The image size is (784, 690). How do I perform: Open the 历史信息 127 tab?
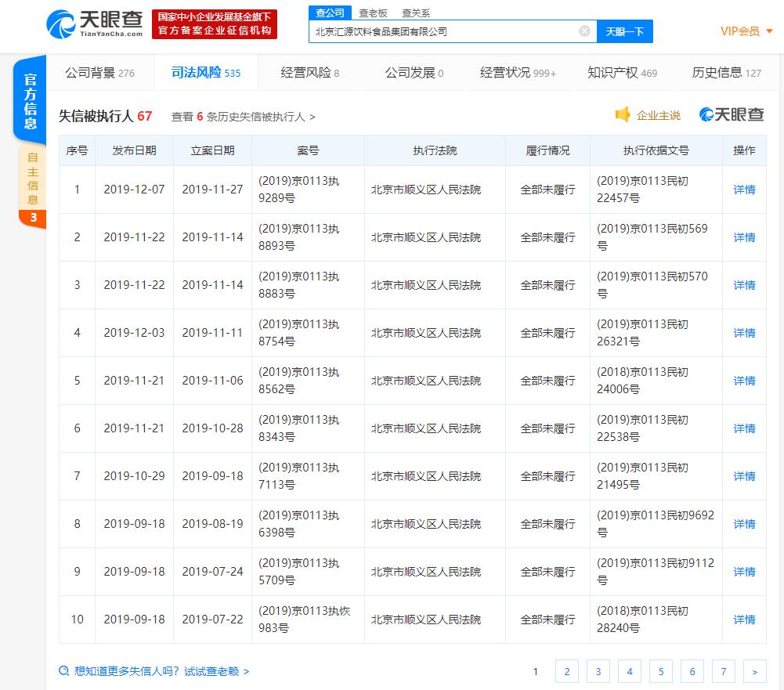coord(726,73)
